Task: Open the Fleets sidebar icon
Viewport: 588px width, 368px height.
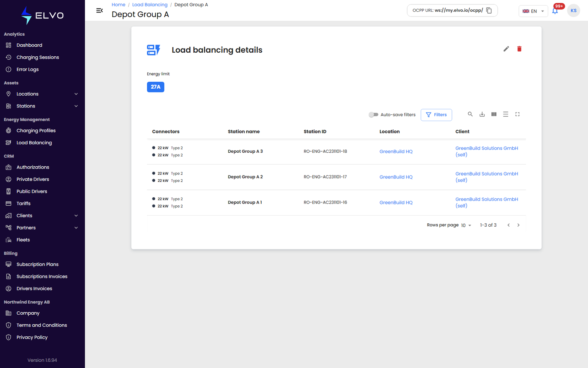Action: tap(8, 240)
